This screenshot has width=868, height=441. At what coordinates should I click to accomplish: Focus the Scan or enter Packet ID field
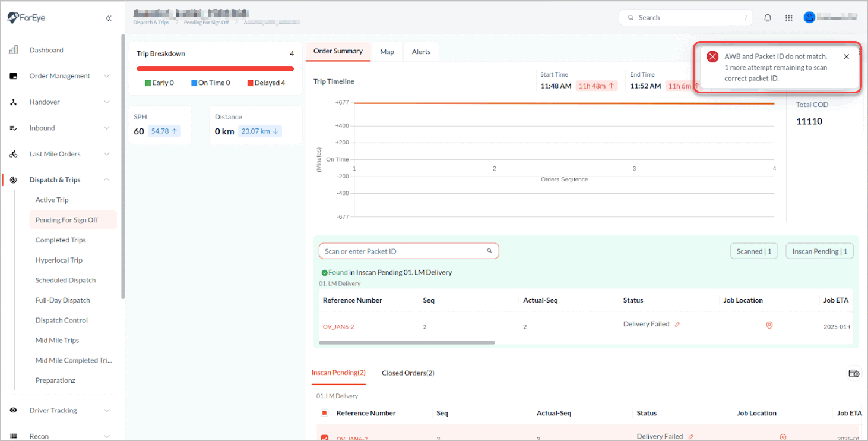click(408, 251)
